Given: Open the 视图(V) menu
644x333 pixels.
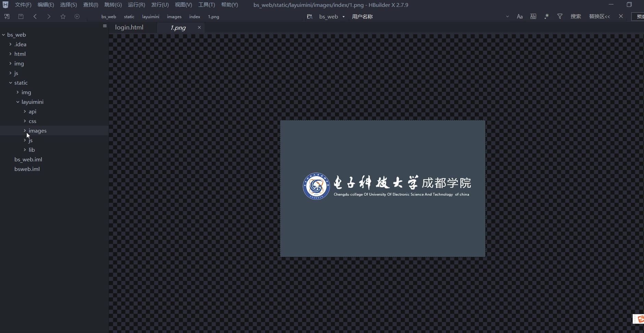Looking at the screenshot, I should click(183, 5).
